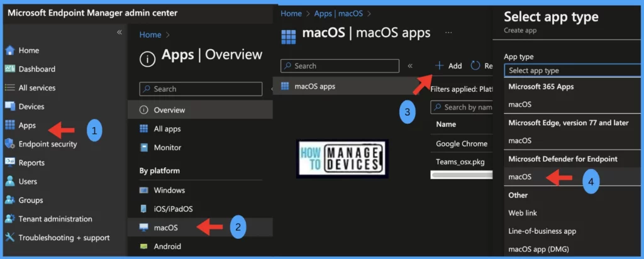Click the grid icon beside macOS apps menu item

click(285, 86)
